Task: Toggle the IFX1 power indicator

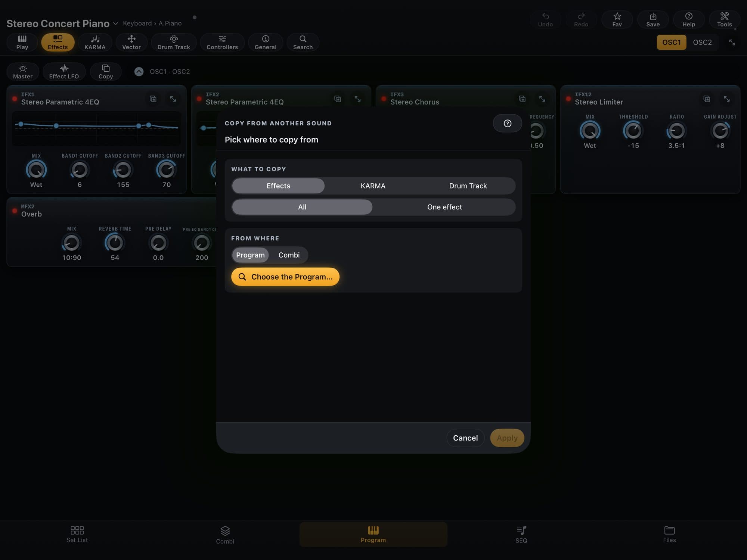Action: click(15, 99)
